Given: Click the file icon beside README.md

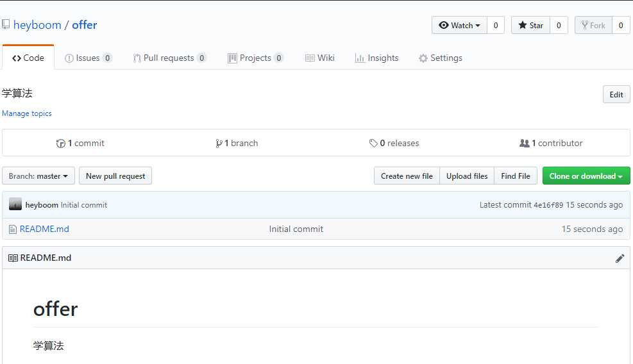Looking at the screenshot, I should tap(13, 229).
